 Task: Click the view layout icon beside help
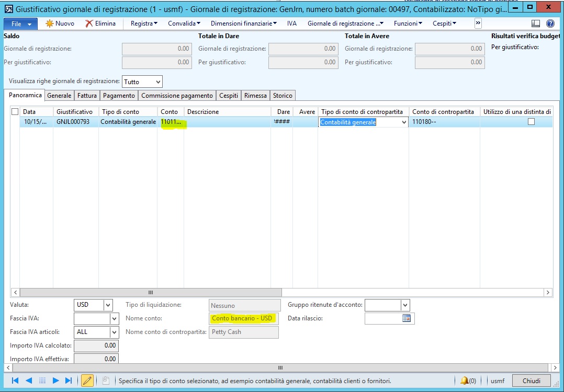[x=536, y=24]
